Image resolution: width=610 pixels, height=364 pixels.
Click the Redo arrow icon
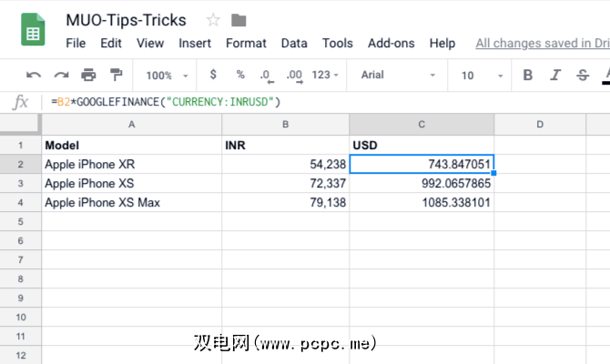point(61,76)
